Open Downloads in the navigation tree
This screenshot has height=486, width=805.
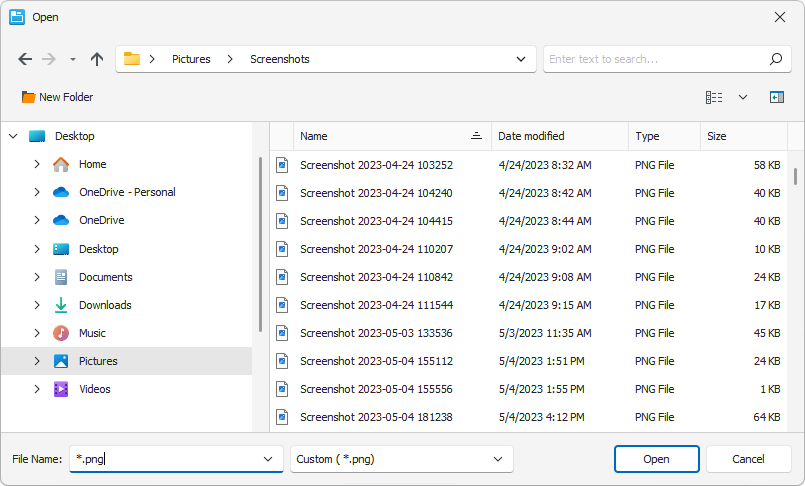click(105, 305)
